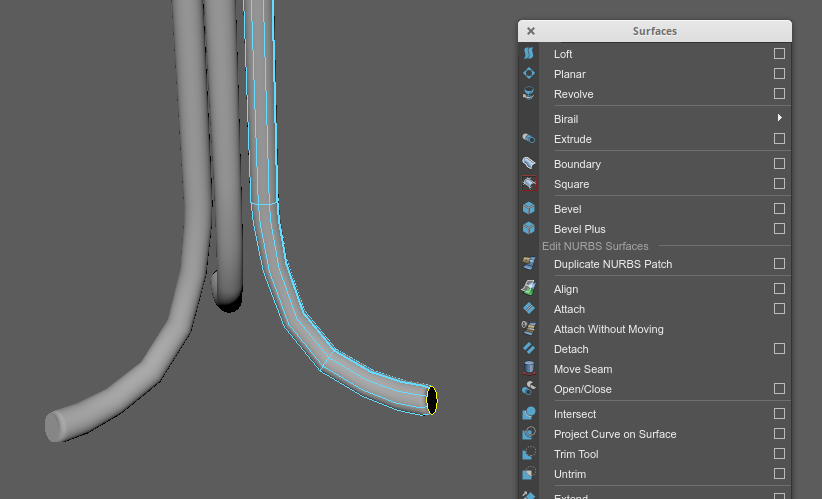The height and width of the screenshot is (499, 822).
Task: Open Detach options box
Action: pyautogui.click(x=779, y=349)
